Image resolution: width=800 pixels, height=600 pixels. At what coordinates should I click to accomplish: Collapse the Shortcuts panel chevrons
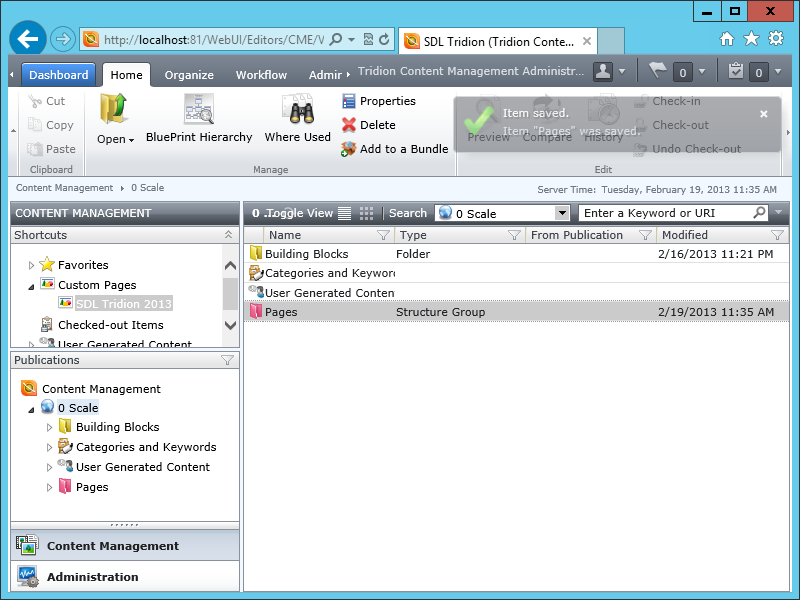[x=228, y=235]
